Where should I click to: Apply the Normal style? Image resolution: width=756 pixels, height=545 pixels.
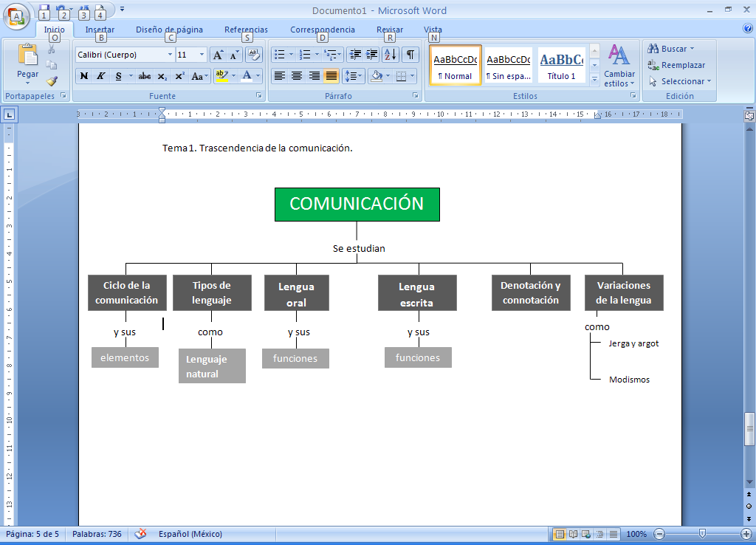coord(455,65)
